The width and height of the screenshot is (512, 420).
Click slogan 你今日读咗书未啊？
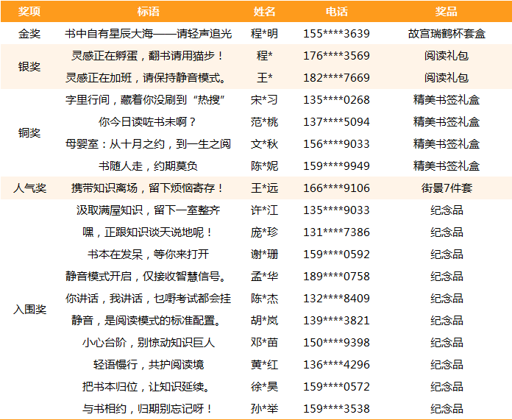[149, 122]
